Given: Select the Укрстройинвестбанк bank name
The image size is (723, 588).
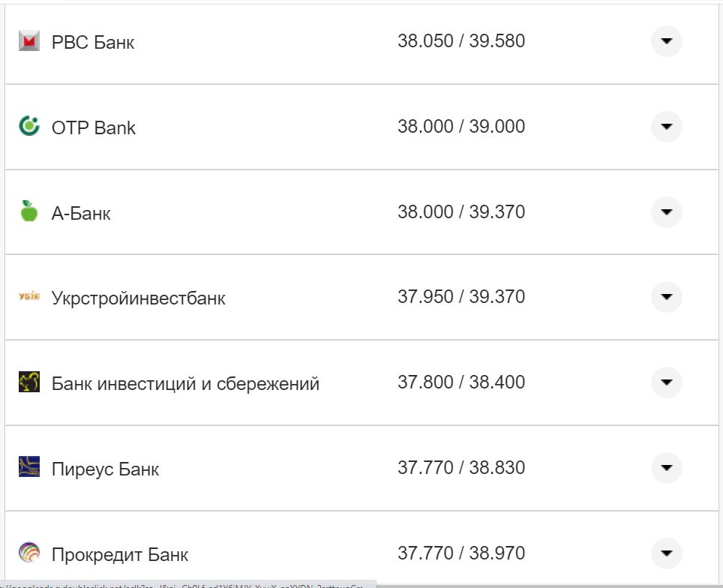Looking at the screenshot, I should 138,298.
